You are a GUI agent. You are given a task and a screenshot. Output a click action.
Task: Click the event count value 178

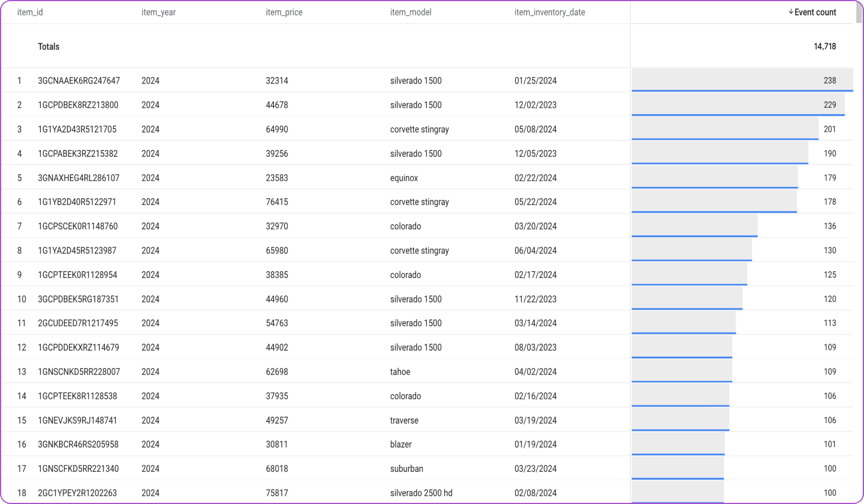click(x=830, y=202)
